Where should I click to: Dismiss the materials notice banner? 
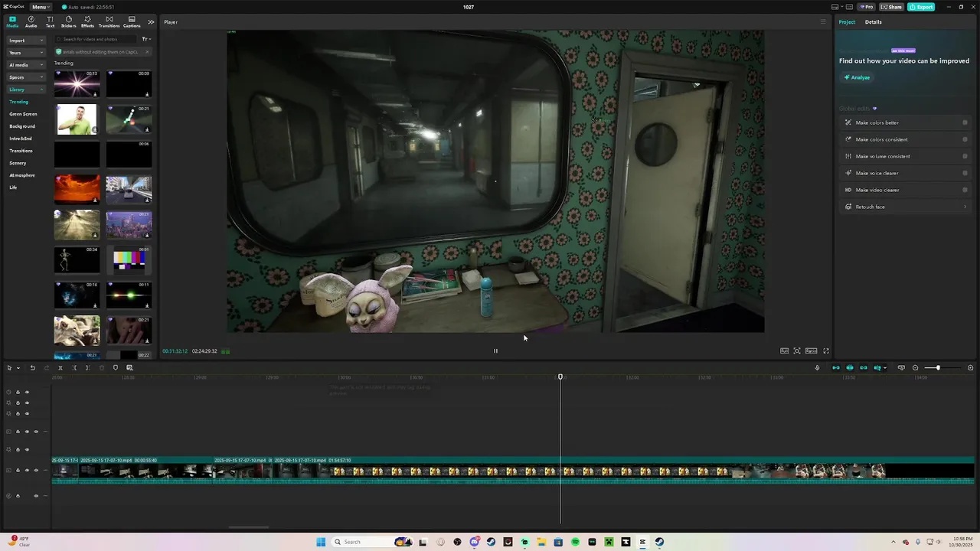click(147, 52)
